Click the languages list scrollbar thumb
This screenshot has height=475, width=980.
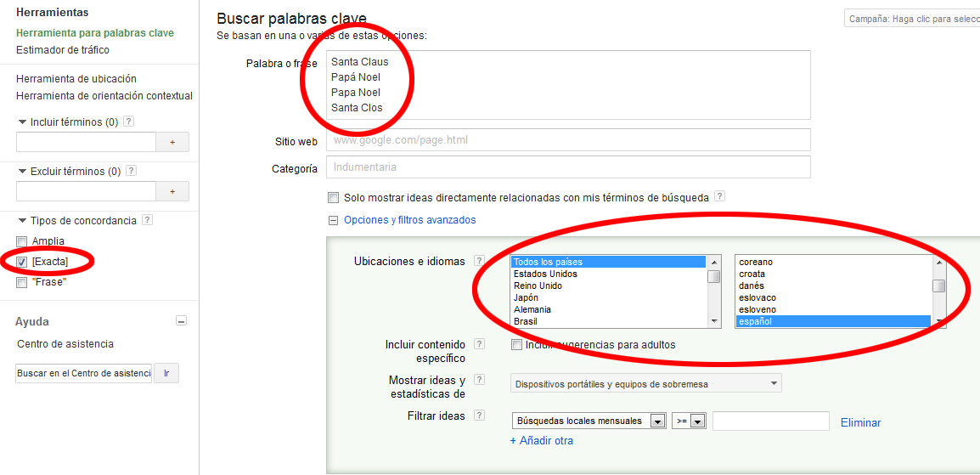938,286
